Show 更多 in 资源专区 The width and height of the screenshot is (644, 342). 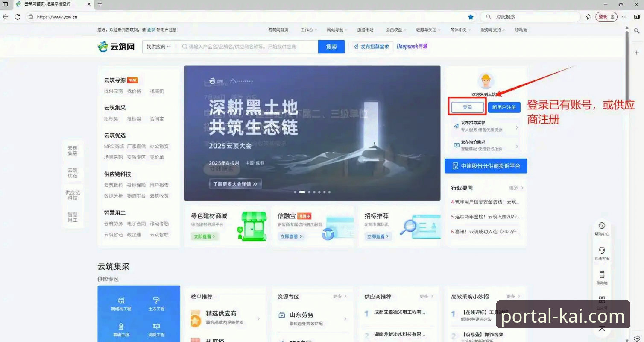coord(340,296)
